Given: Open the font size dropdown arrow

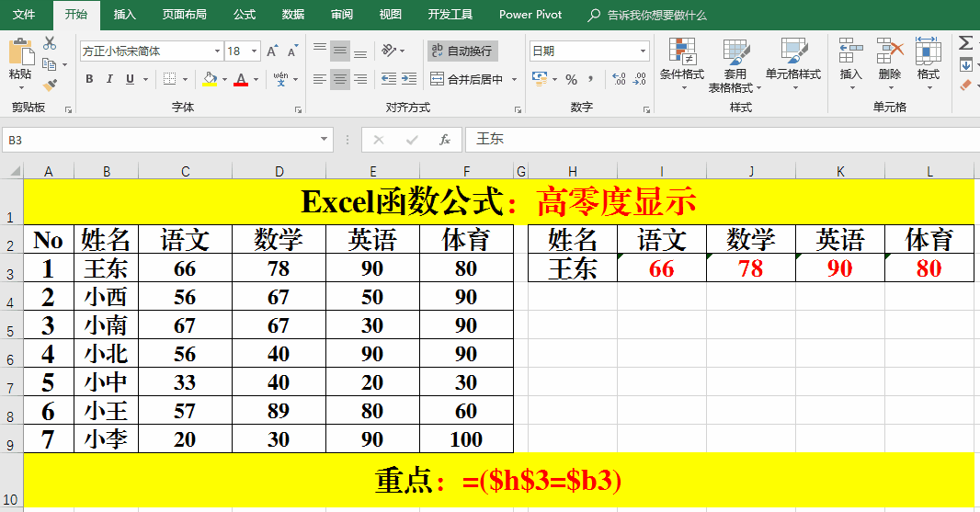Looking at the screenshot, I should [x=254, y=51].
